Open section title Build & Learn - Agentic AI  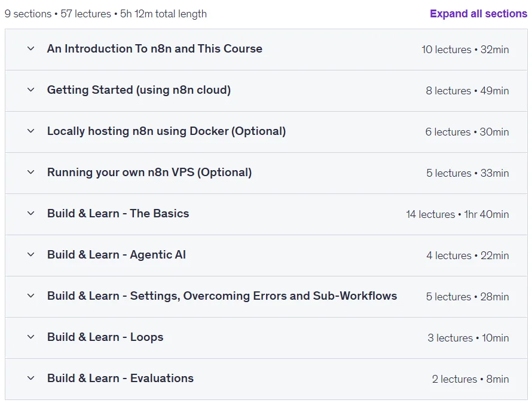pos(117,254)
